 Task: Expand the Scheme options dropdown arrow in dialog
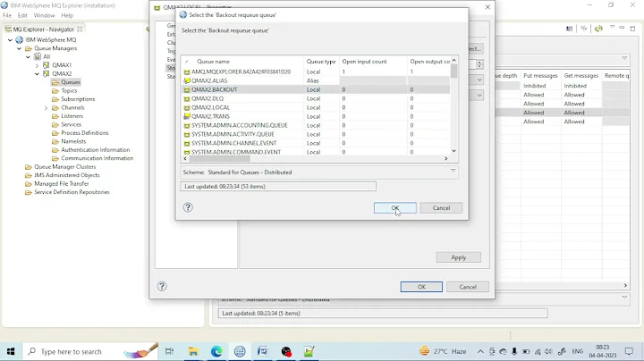pos(453,171)
